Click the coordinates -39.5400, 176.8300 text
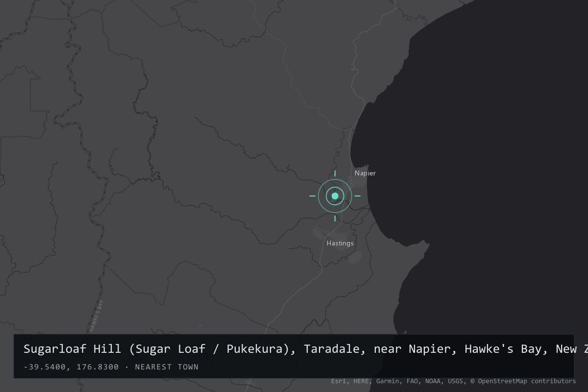 [x=71, y=367]
